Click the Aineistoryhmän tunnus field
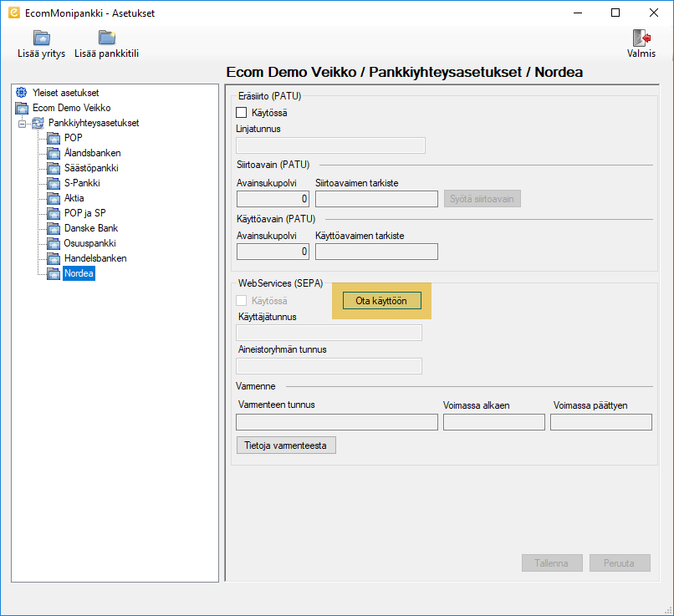The image size is (674, 616). point(329,366)
